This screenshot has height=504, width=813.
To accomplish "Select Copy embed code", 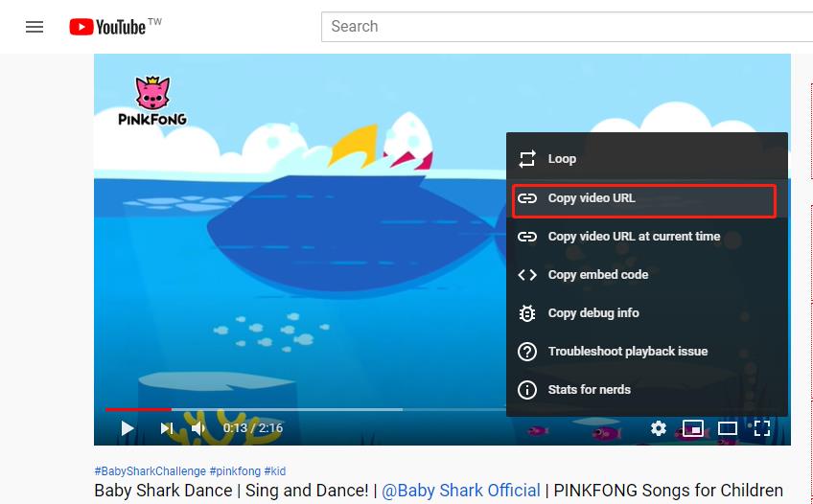I will 646,275.
